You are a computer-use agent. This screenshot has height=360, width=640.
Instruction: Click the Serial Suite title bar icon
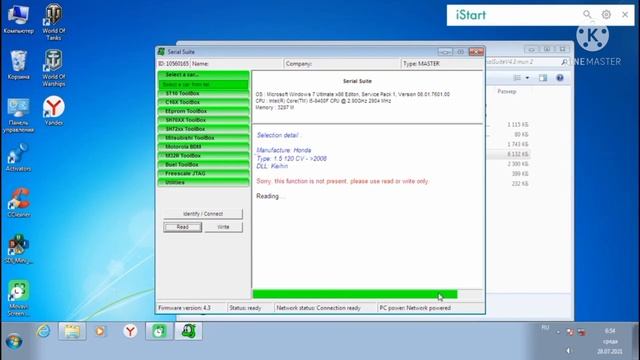[161, 52]
